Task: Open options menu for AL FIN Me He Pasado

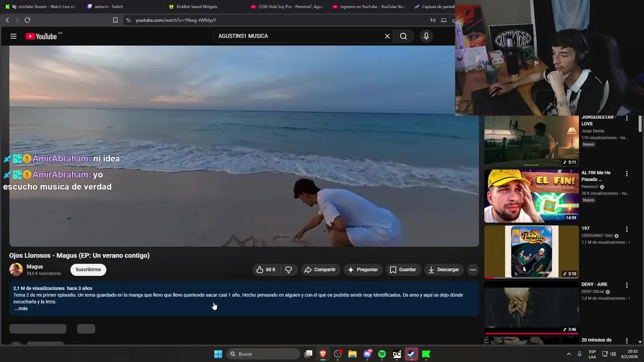Action: pyautogui.click(x=626, y=173)
